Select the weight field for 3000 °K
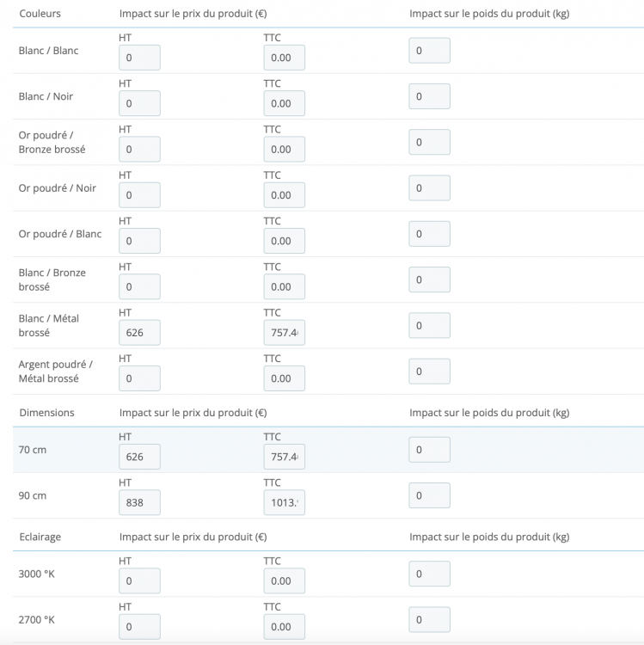This screenshot has height=645, width=644. point(429,574)
